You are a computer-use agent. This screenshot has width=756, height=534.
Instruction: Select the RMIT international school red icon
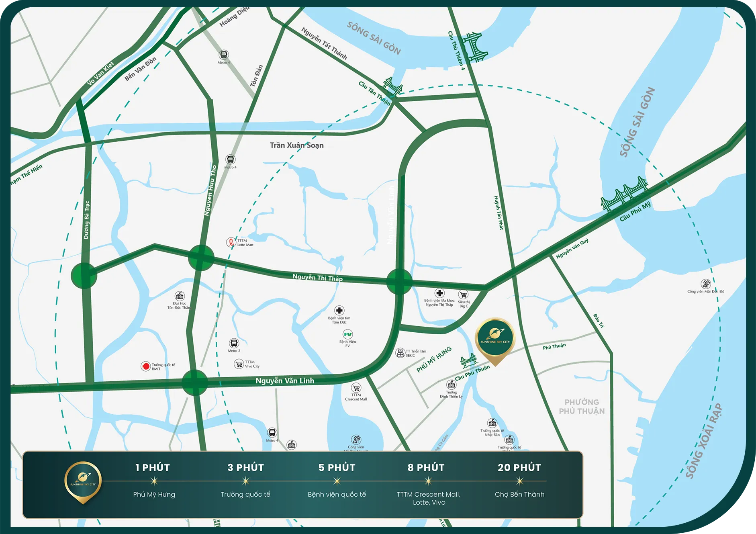pyautogui.click(x=145, y=366)
